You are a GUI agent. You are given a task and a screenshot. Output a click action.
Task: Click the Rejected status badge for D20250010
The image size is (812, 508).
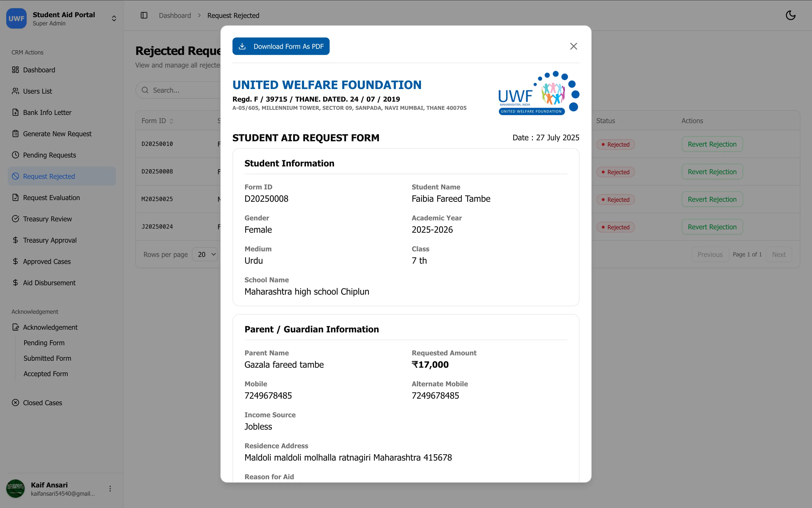click(615, 144)
